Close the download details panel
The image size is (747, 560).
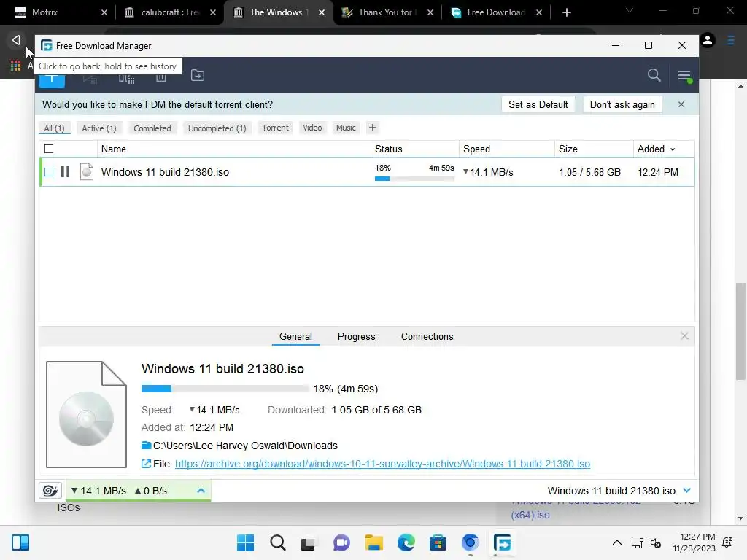pyautogui.click(x=684, y=335)
